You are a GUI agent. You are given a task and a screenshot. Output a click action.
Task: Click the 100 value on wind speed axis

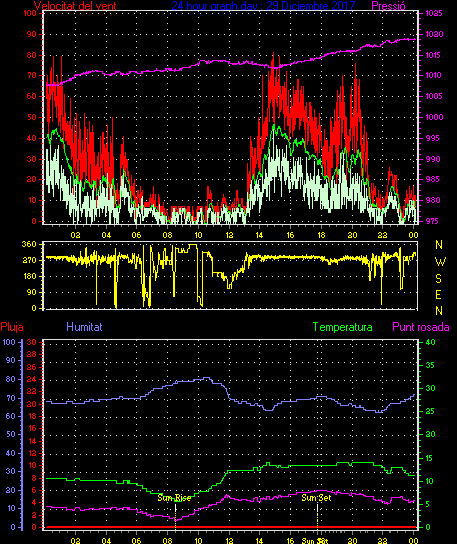(30, 13)
